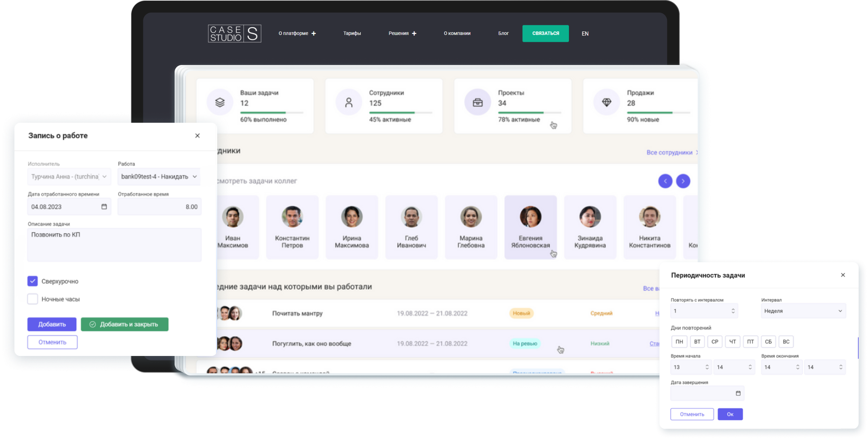Viewport: 868px width, 439px height.
Task: Toggle the ПН repeat day
Action: tap(679, 342)
